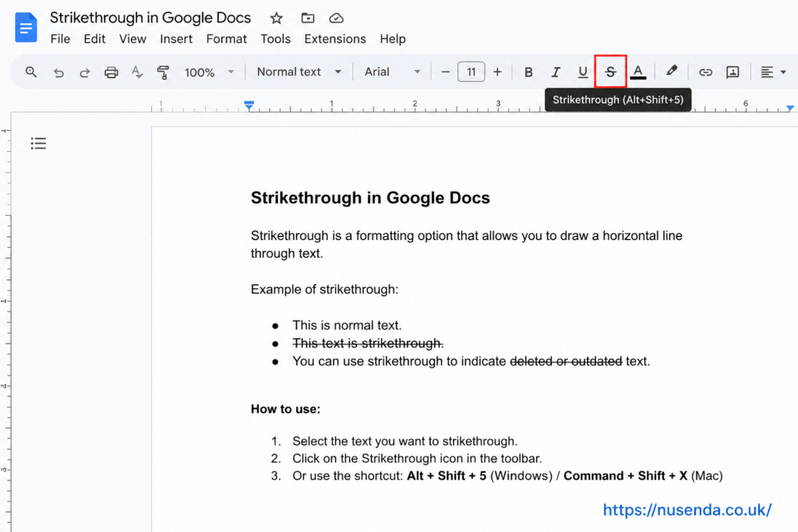Open the View menu
Image resolution: width=798 pixels, height=532 pixels.
132,39
